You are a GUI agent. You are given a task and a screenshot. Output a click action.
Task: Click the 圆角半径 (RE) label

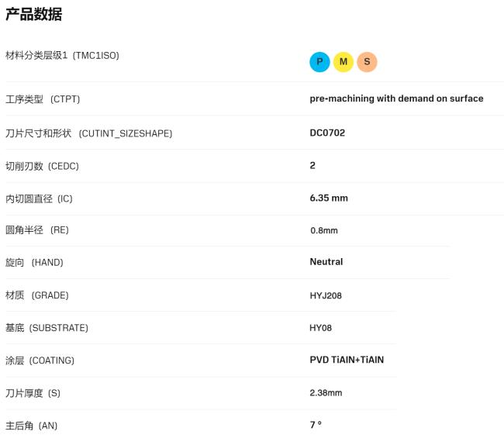coord(37,230)
